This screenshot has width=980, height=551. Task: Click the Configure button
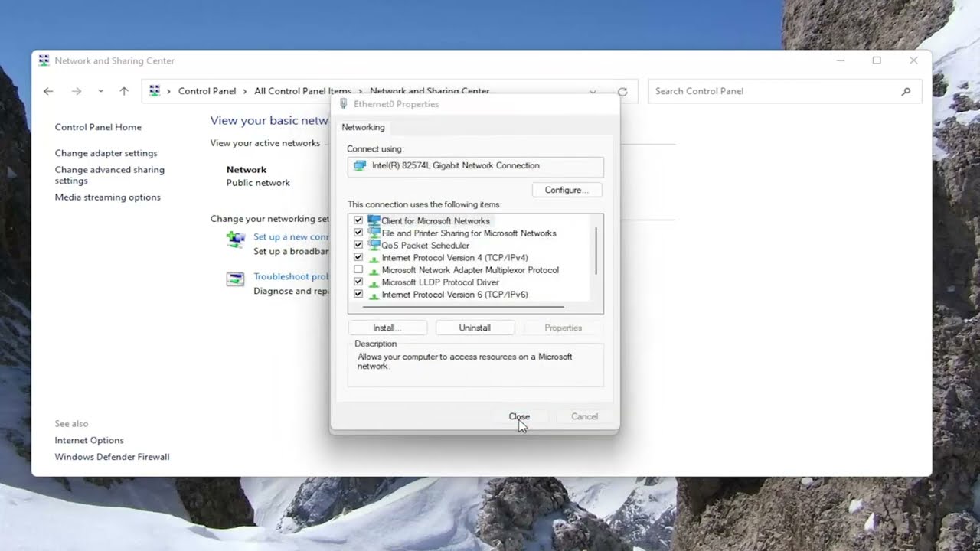[567, 190]
